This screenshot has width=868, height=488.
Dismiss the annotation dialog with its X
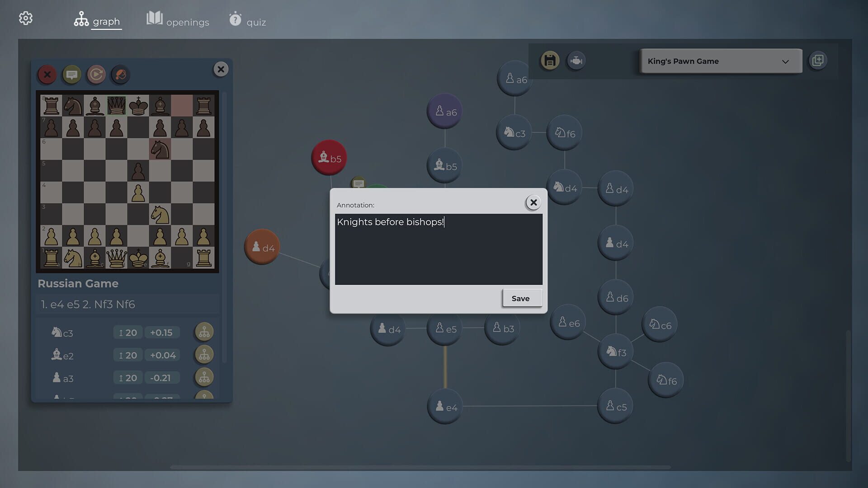pos(533,202)
